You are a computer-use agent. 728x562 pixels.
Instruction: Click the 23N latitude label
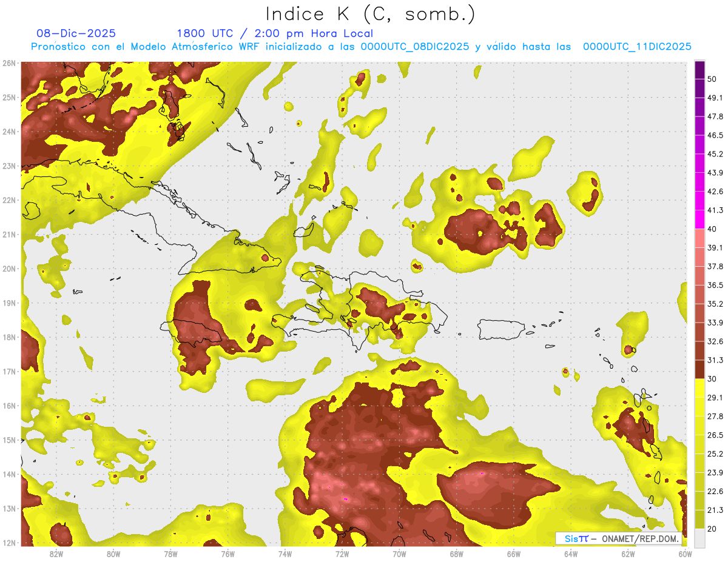[8, 166]
